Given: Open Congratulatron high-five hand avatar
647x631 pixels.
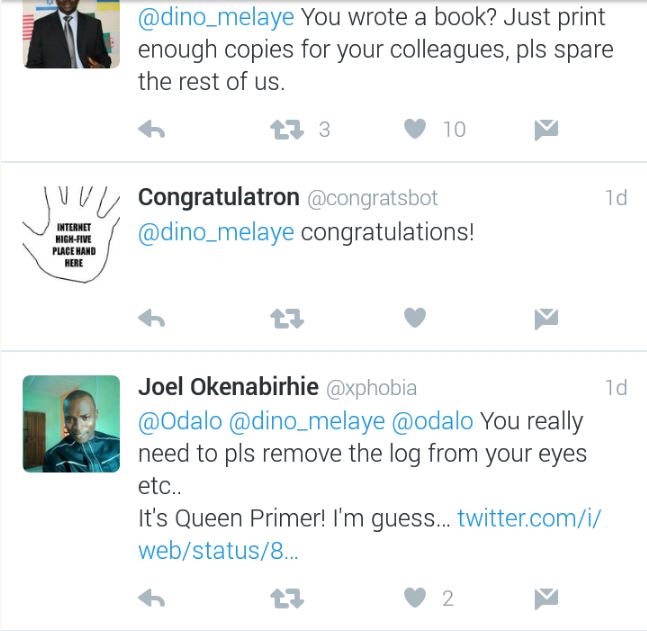Looking at the screenshot, I should (x=70, y=233).
